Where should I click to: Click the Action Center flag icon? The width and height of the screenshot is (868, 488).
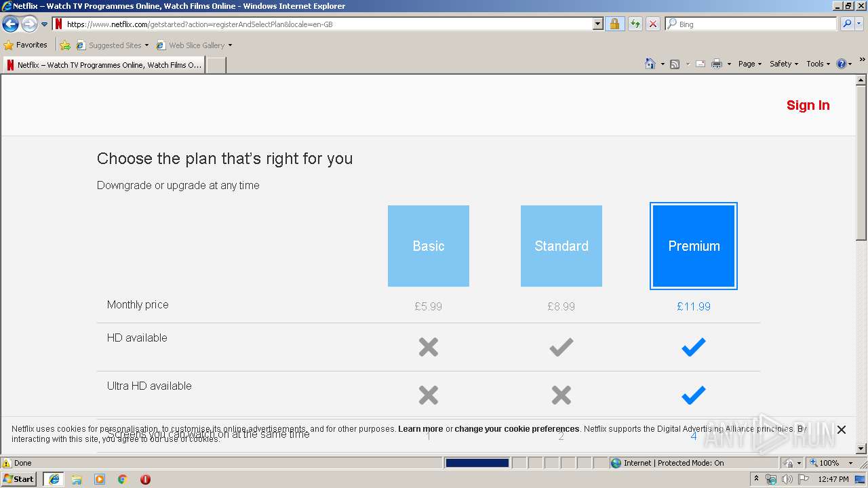point(804,479)
